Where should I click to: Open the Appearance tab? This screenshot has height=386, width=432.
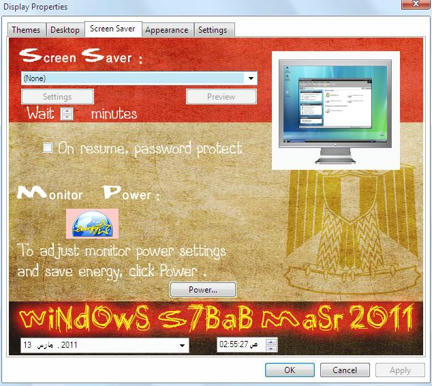pos(167,30)
